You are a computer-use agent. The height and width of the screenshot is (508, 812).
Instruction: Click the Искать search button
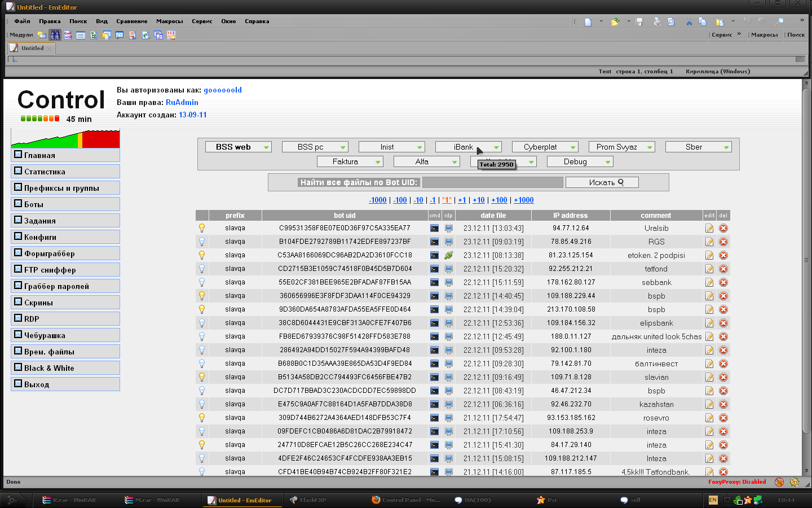tap(602, 182)
